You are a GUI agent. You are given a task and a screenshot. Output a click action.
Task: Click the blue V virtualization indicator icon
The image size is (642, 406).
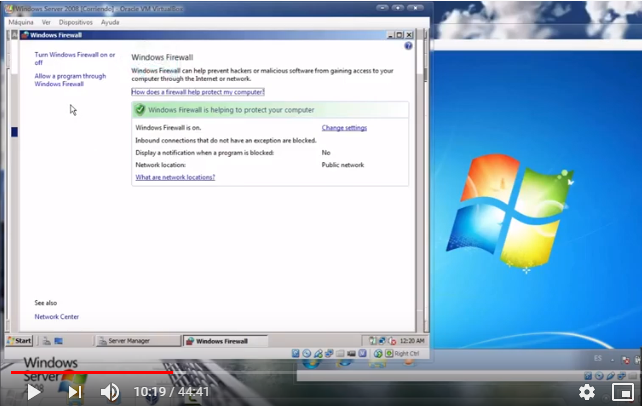(362, 353)
